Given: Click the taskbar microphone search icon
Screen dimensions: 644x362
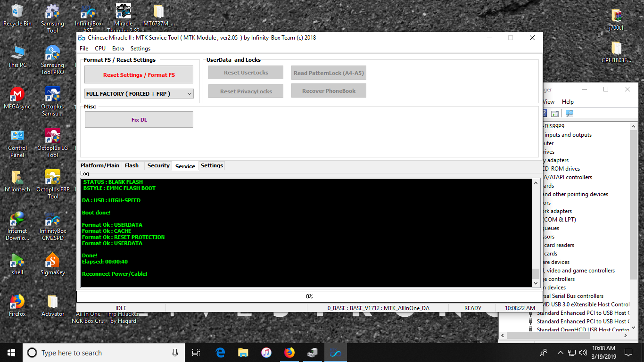Looking at the screenshot, I should 175,353.
